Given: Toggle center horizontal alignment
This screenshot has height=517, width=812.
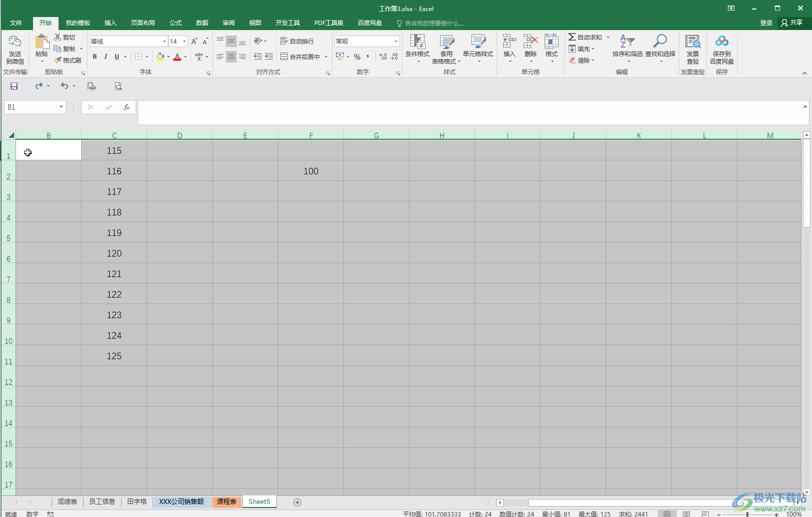Looking at the screenshot, I should pos(231,57).
